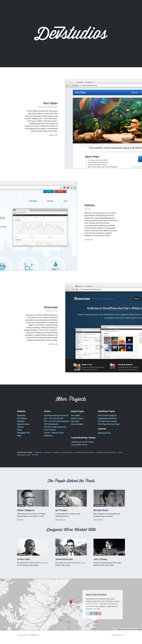Click Michael Wright's support ninja photo
Viewport: 142px width, 644px height.
(109, 498)
